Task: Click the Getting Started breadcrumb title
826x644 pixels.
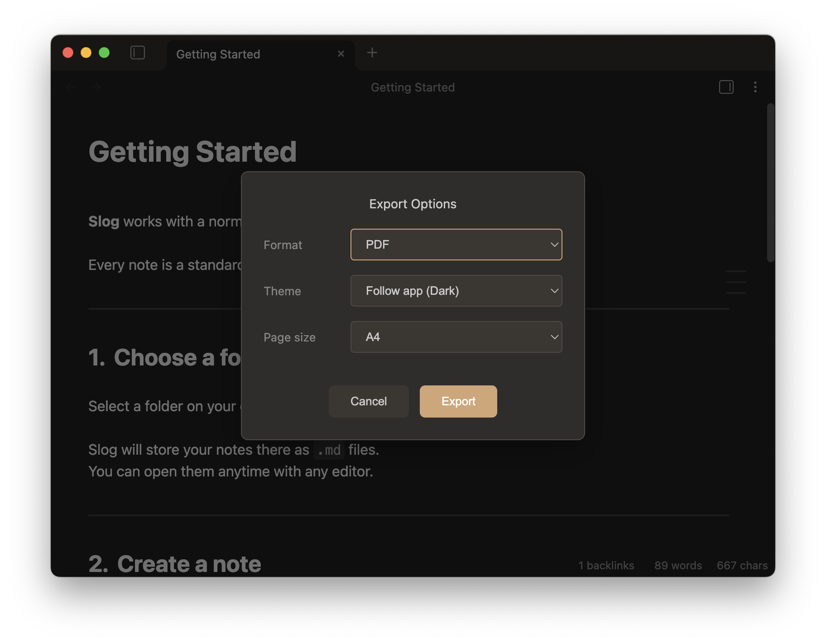Action: pyautogui.click(x=413, y=87)
